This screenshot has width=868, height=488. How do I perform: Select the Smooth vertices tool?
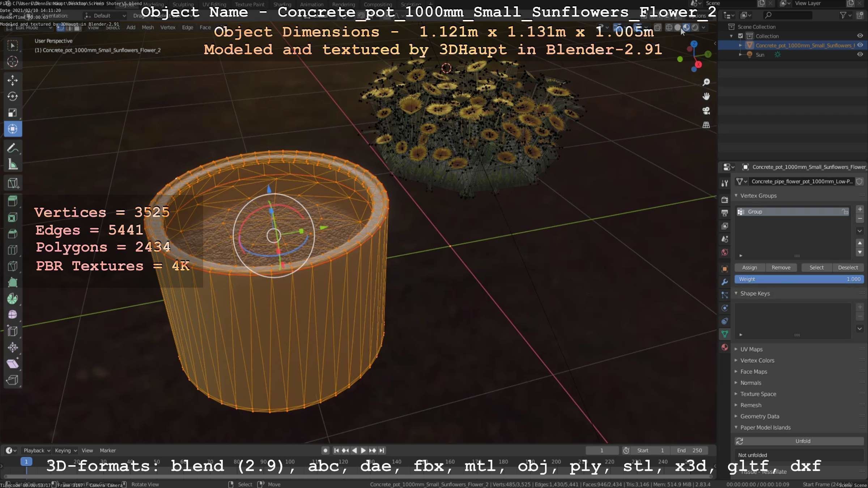pos(13,315)
